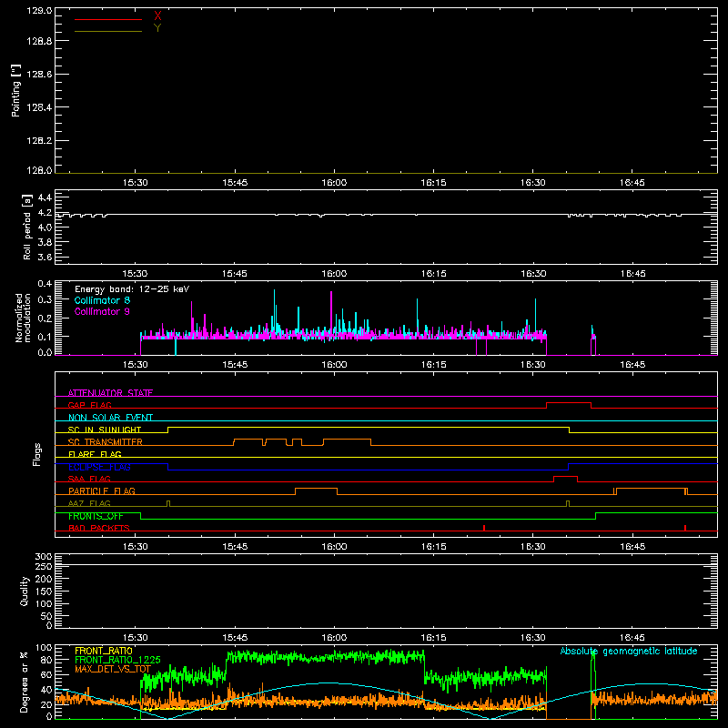Click the 16:00 tick under Pointing plot
Viewport: 728px width, 728px height.
tap(334, 183)
